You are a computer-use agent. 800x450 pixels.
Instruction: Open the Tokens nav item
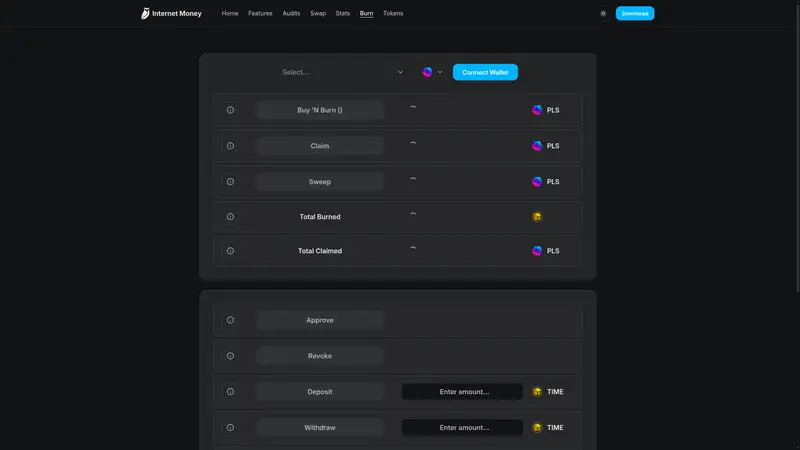[x=393, y=13]
